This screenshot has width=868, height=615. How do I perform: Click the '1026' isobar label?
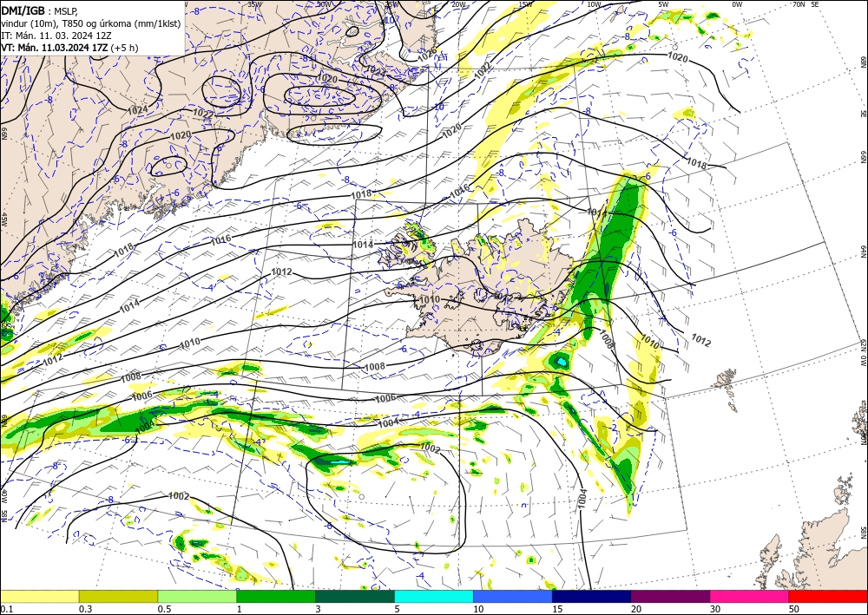pos(427,54)
